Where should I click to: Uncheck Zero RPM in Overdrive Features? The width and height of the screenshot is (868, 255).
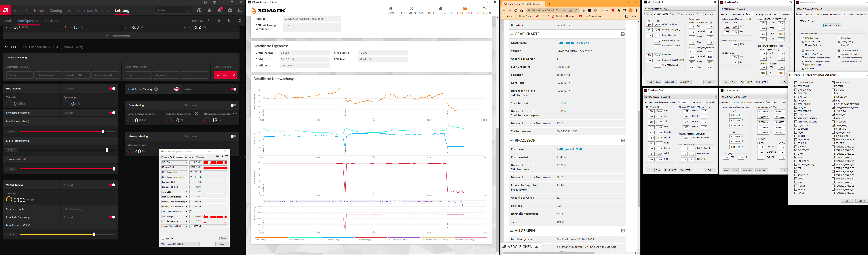[x=803, y=51]
